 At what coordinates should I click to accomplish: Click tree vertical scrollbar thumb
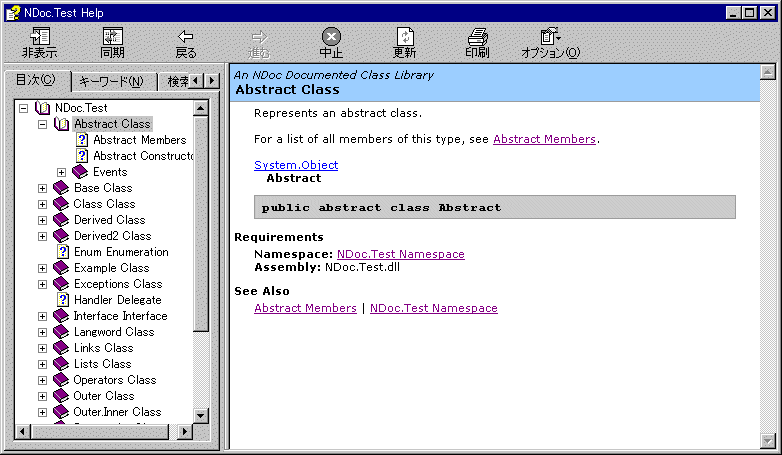click(200, 224)
